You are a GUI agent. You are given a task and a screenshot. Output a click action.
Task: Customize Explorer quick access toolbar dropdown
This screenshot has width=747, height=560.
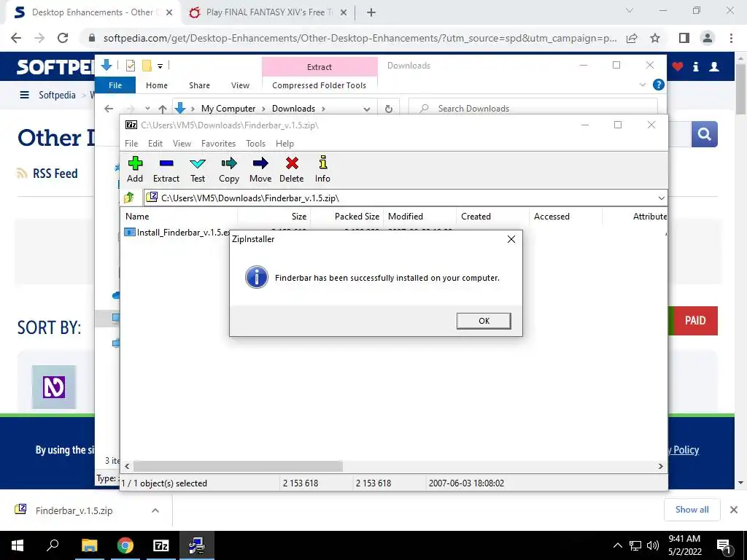pyautogui.click(x=160, y=66)
